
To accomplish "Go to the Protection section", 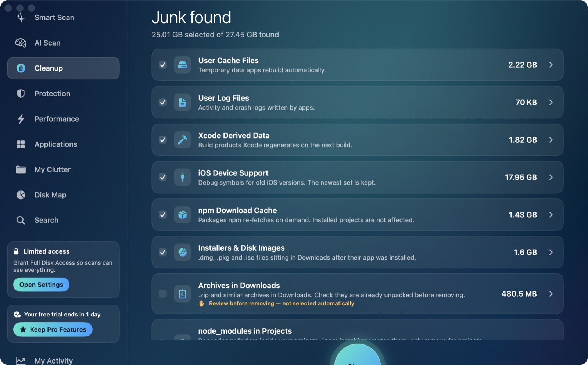I will coord(63,94).
